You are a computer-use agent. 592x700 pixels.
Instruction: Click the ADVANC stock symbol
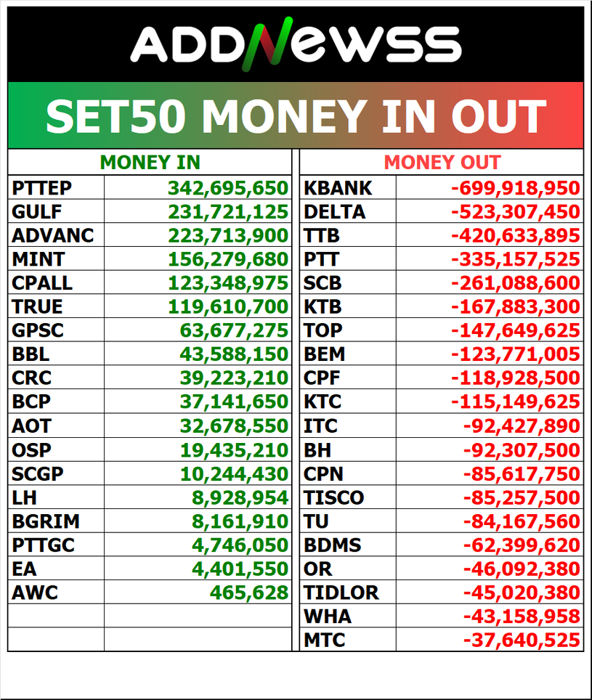[53, 235]
